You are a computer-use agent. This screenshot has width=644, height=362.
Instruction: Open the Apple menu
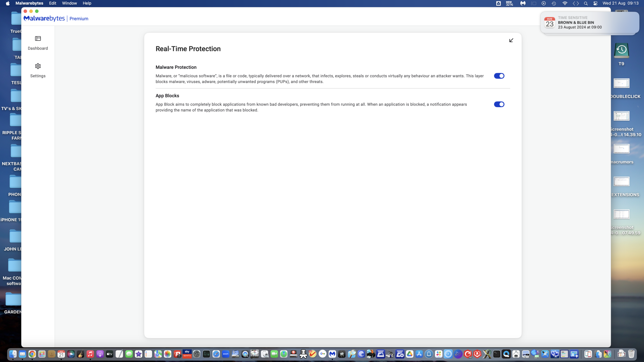[x=8, y=3]
